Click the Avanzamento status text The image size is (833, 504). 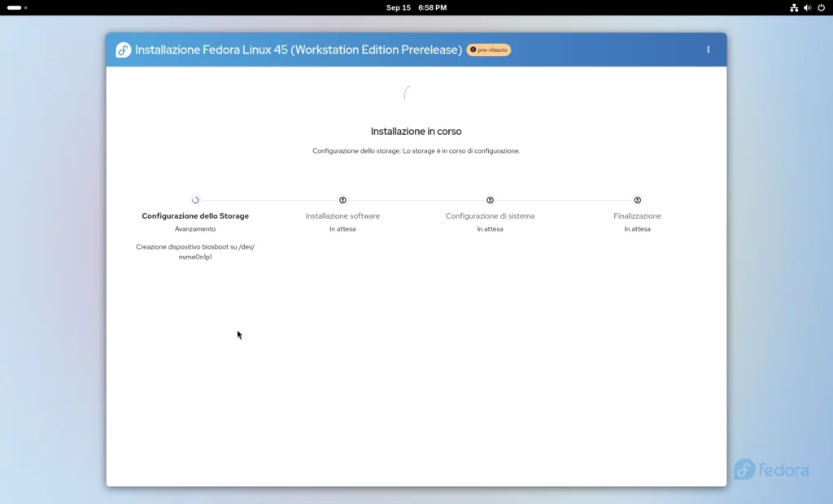195,229
